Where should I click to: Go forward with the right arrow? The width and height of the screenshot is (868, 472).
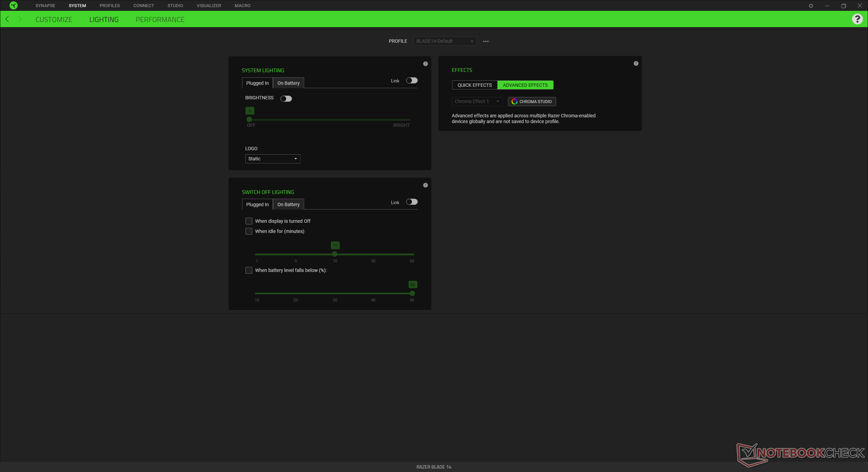tap(20, 19)
